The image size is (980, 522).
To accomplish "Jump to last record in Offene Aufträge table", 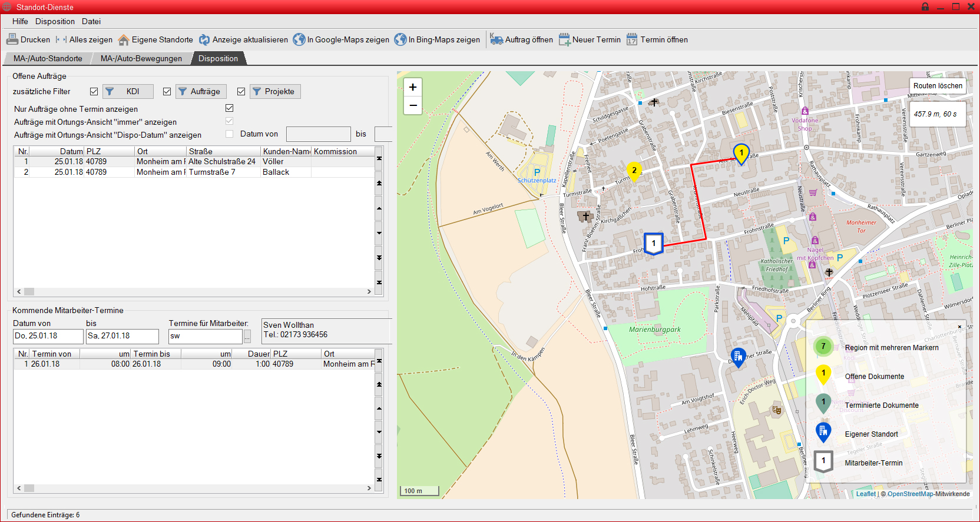I will click(x=379, y=282).
